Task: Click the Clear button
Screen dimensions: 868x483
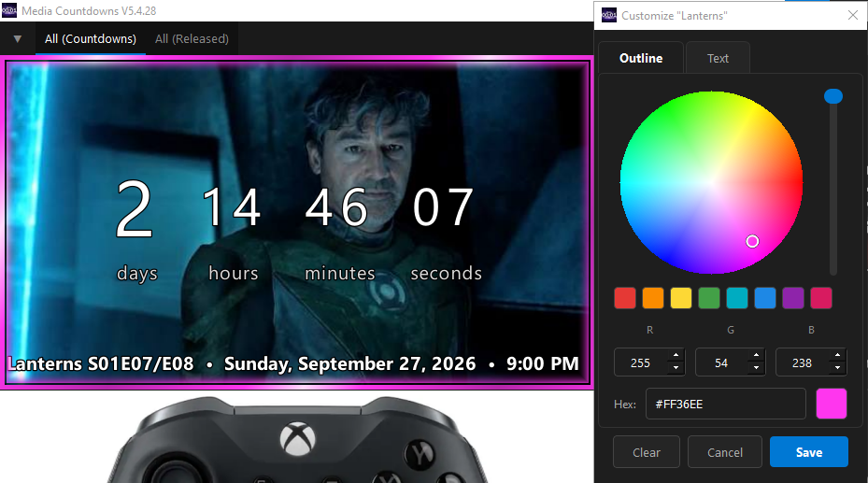Action: 646,452
